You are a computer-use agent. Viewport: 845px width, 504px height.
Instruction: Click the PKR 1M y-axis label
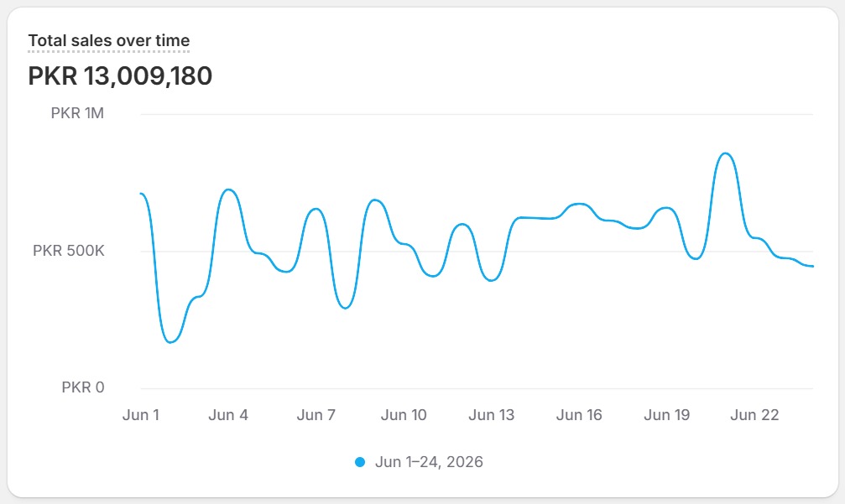click(x=77, y=113)
